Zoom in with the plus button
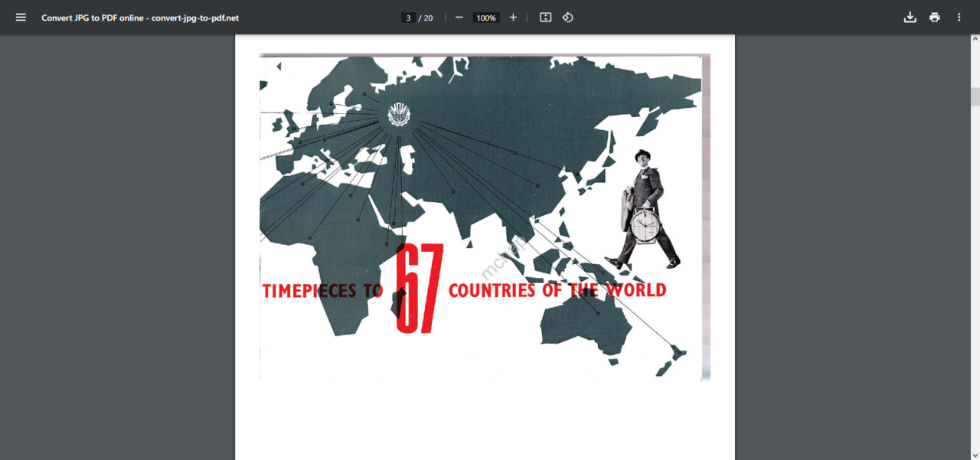The width and height of the screenshot is (980, 460). [513, 17]
